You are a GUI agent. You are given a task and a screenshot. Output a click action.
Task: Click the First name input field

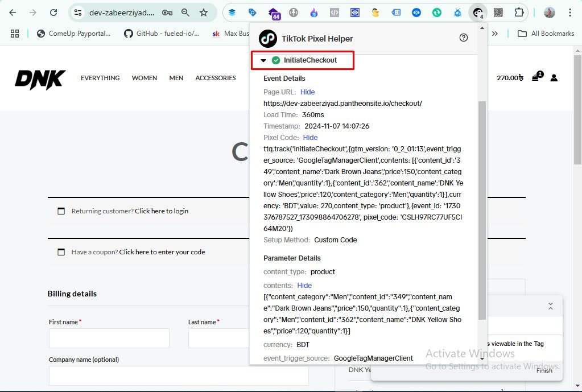coord(109,338)
